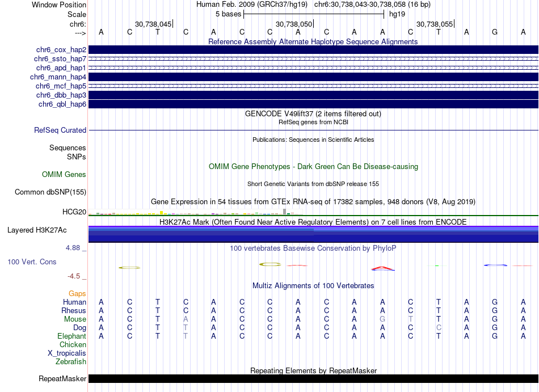Click the Mouse G mismatch base
The height and width of the screenshot is (392, 539).
pyautogui.click(x=382, y=319)
